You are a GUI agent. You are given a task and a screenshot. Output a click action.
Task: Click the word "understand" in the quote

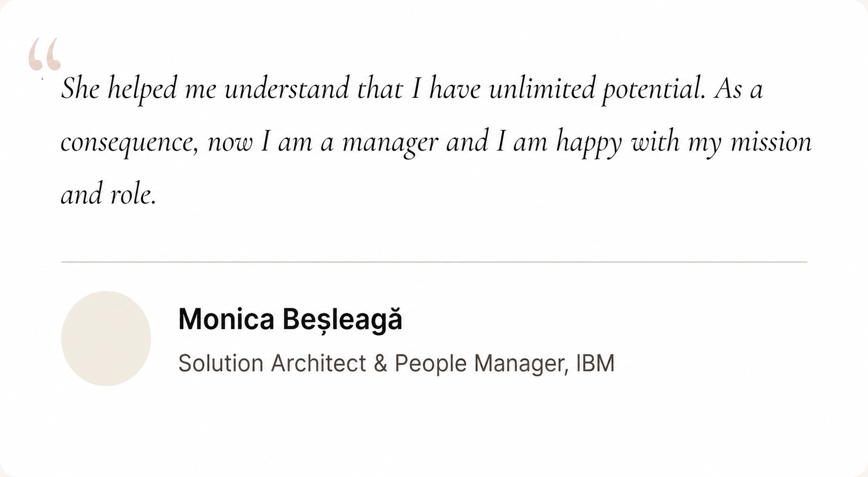tap(287, 88)
